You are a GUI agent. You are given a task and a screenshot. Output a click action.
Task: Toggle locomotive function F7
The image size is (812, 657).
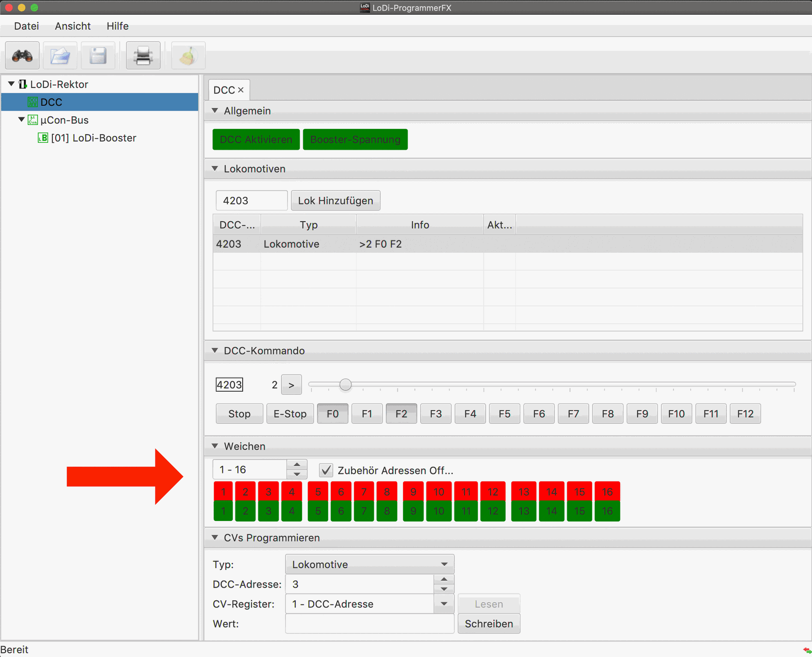[x=573, y=414]
